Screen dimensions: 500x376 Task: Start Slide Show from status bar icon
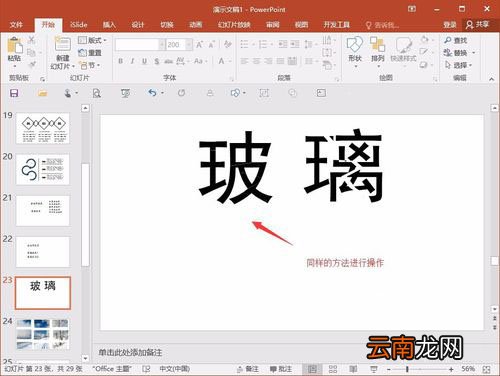374,369
